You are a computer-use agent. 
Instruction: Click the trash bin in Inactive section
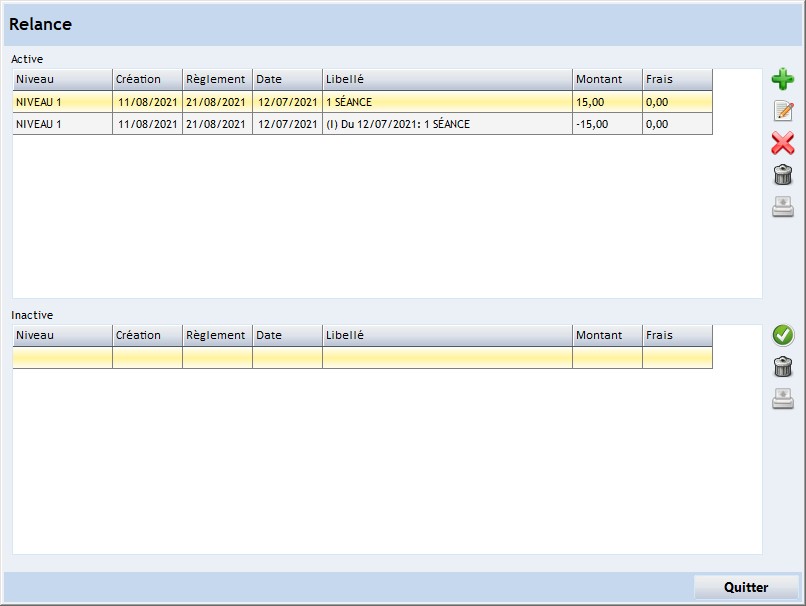click(782, 367)
